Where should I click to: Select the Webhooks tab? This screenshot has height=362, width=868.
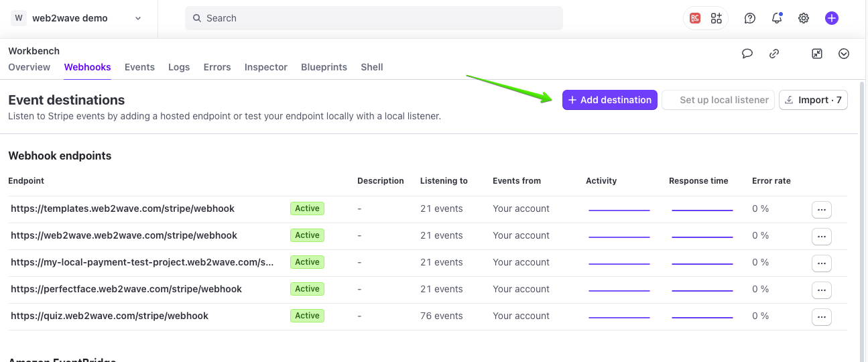[87, 67]
